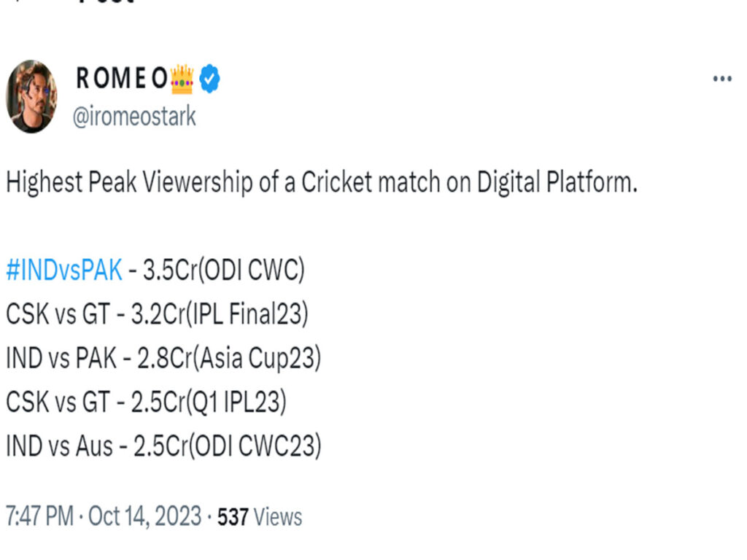
Task: Open the ROMEO display name link
Action: click(122, 79)
